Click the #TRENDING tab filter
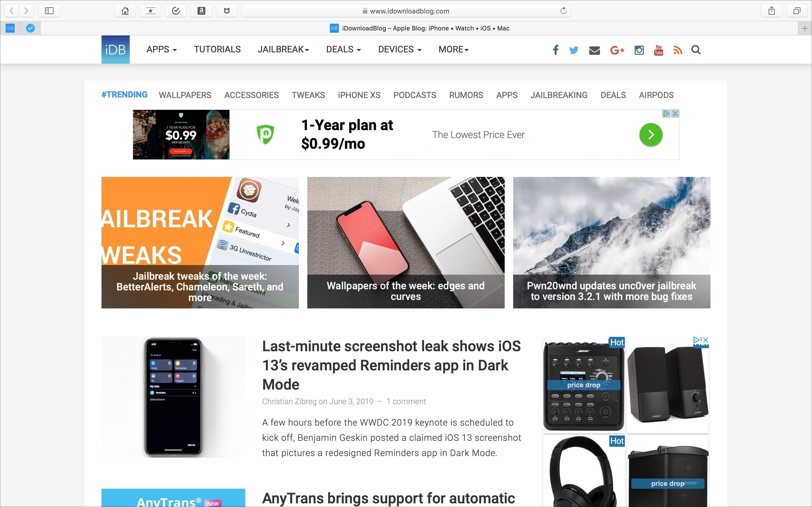 coord(125,95)
